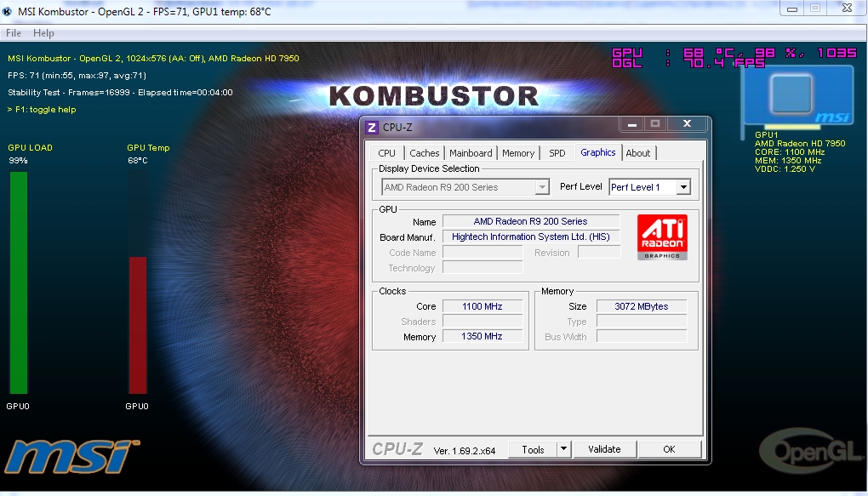This screenshot has width=868, height=496.
Task: Click the GPU Name field in CPU-Z
Action: click(x=530, y=221)
